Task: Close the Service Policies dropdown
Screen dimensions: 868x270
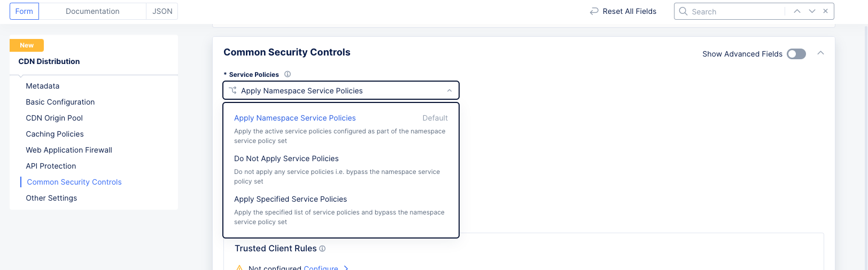Action: [449, 91]
